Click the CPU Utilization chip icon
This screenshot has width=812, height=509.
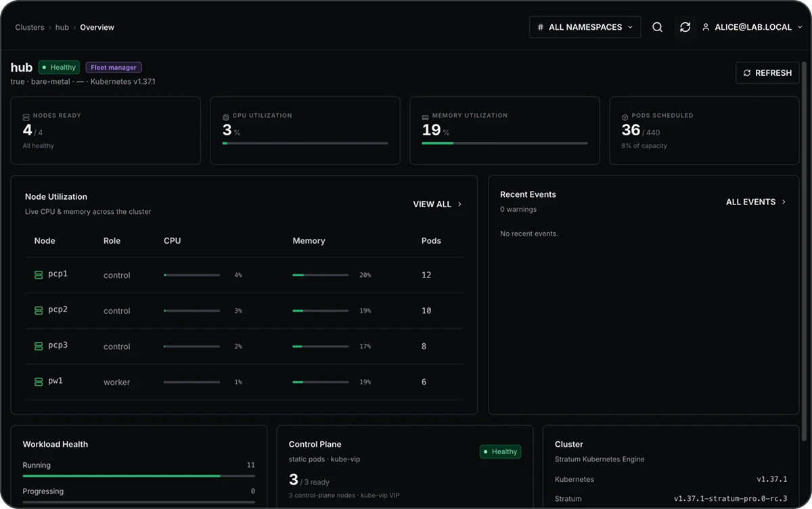[226, 116]
